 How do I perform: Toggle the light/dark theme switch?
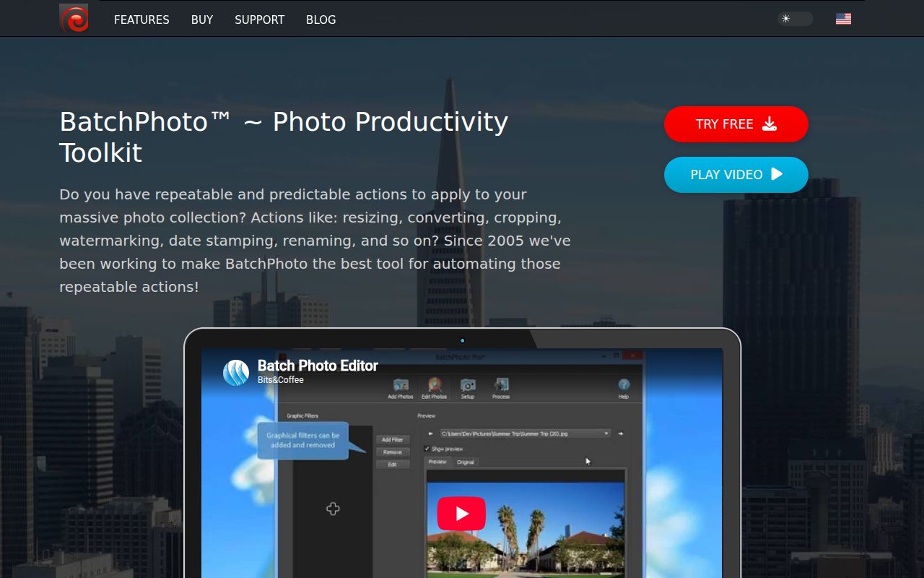click(x=795, y=19)
